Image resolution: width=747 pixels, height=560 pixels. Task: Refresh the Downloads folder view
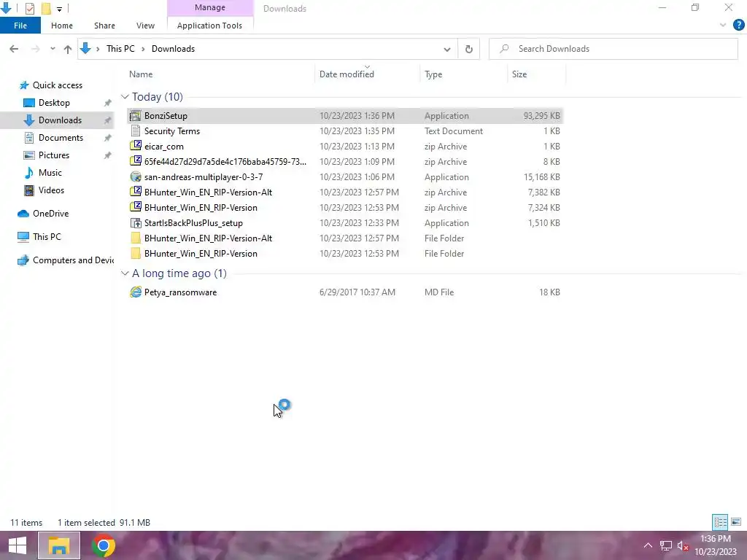point(469,49)
